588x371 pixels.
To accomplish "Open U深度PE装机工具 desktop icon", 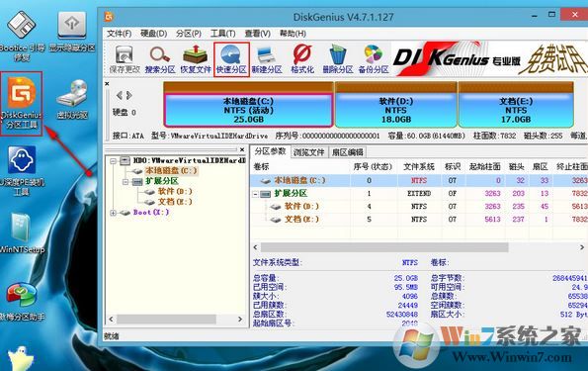I will click(22, 171).
